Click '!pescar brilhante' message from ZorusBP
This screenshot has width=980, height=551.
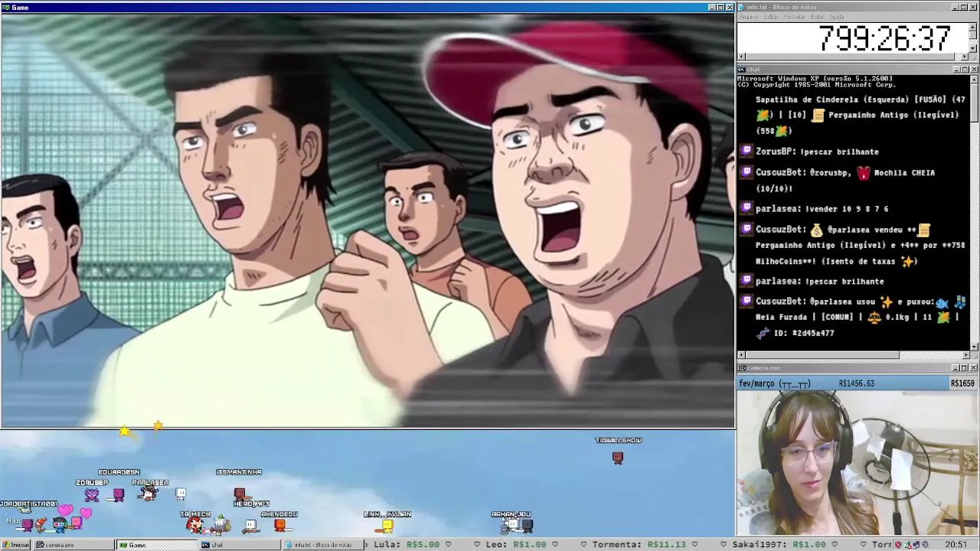(839, 152)
